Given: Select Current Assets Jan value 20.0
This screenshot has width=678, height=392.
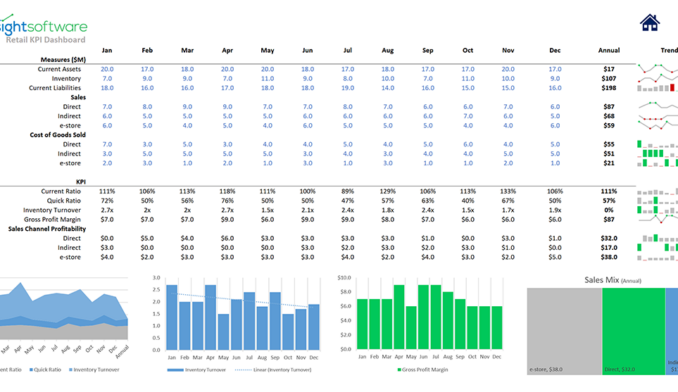Looking at the screenshot, I should [107, 69].
